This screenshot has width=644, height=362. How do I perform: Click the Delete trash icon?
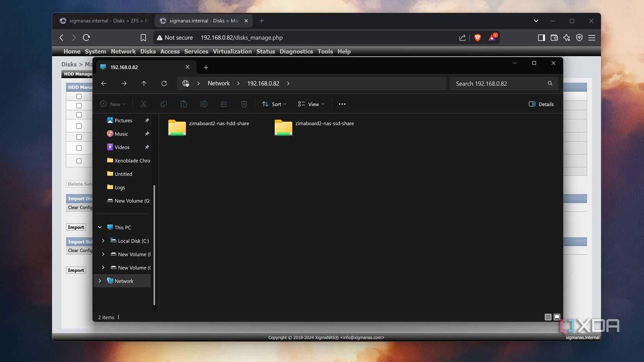pos(244,104)
